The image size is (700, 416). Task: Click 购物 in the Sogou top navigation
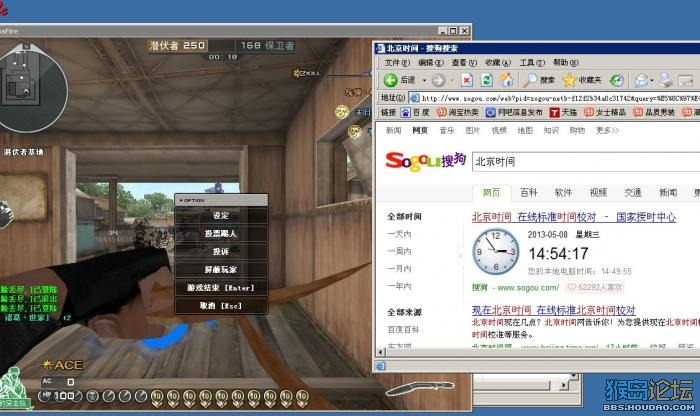pyautogui.click(x=577, y=130)
